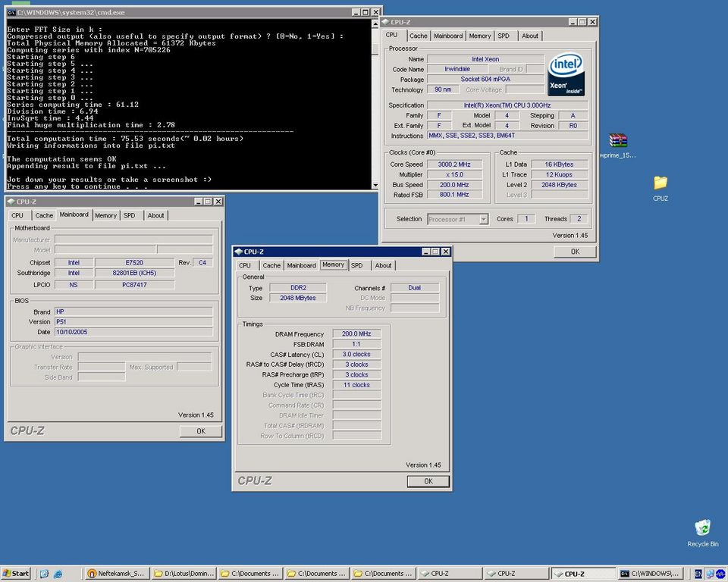This screenshot has height=582, width=728.
Task: Click the Package Socket 604 mPGA field
Action: (x=485, y=80)
